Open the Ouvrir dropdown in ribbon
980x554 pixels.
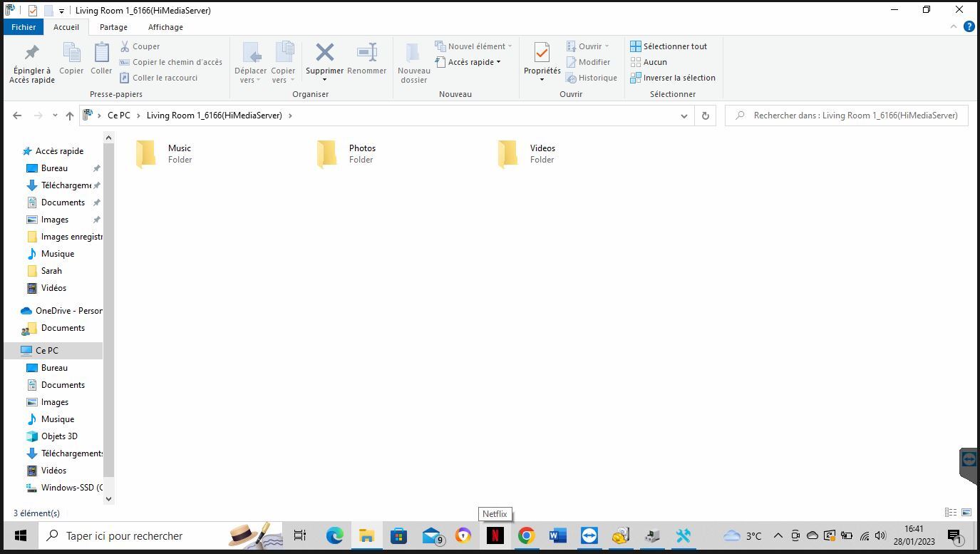pyautogui.click(x=588, y=46)
